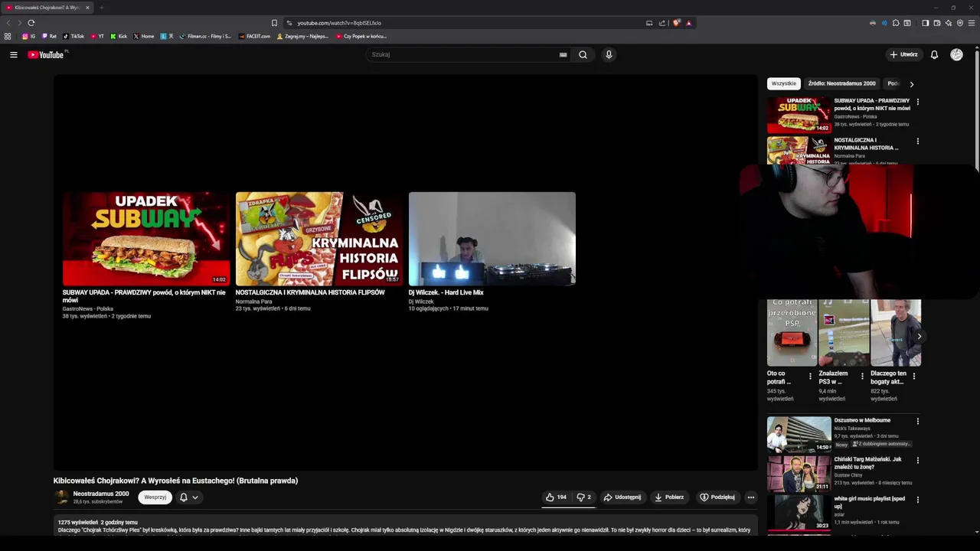980x551 pixels.
Task: Switch to the Kibicowałeś Chojrakowi browser tab
Action: [x=47, y=8]
